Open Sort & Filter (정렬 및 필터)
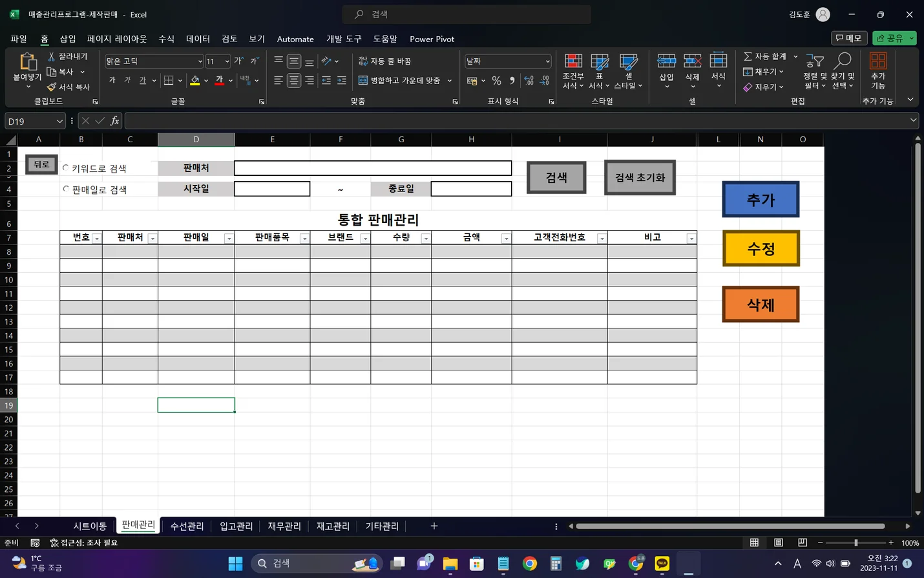Screen dimensions: 924x578 pyautogui.click(x=814, y=71)
